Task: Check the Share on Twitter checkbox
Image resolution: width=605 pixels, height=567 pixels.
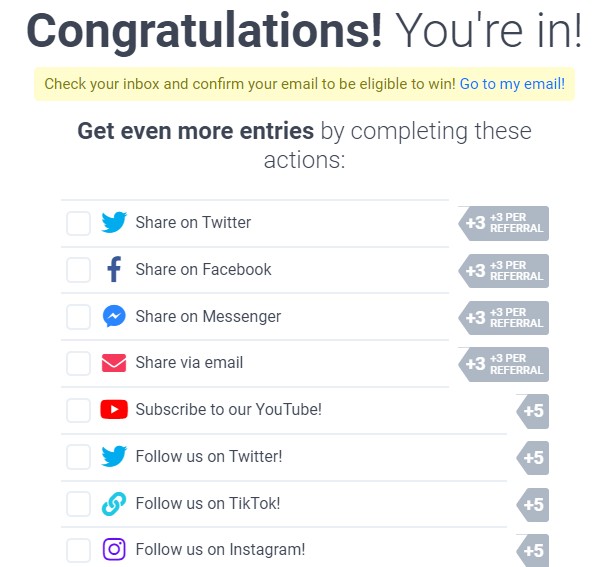Action: [x=78, y=223]
